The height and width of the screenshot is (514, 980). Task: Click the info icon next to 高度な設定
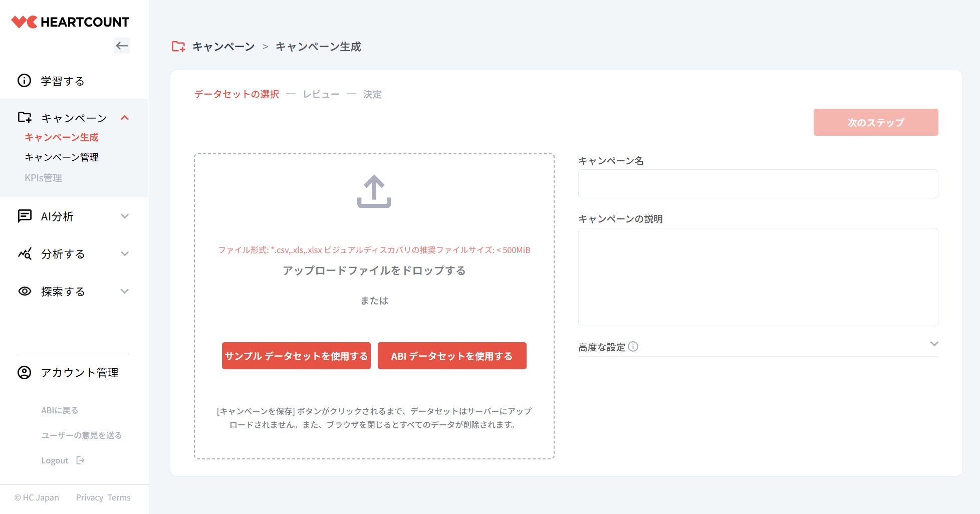pyautogui.click(x=633, y=347)
